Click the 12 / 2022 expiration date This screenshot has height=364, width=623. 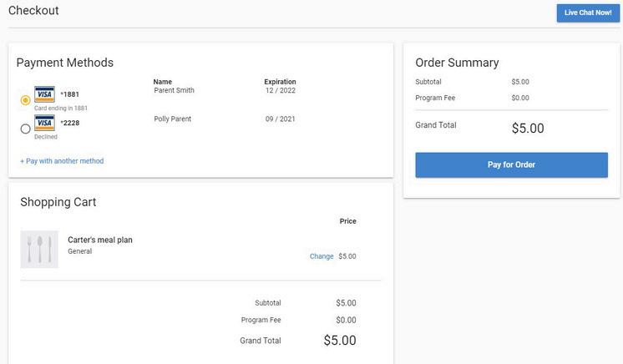280,90
